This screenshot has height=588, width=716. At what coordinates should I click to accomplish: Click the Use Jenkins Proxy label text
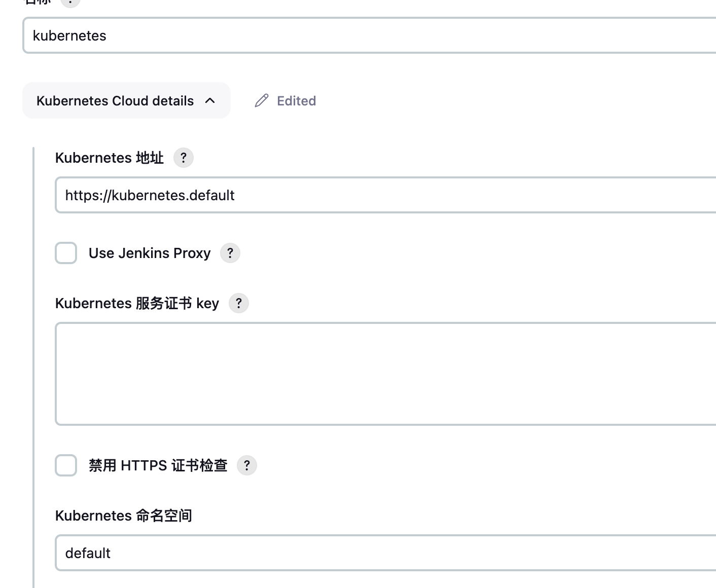click(150, 253)
